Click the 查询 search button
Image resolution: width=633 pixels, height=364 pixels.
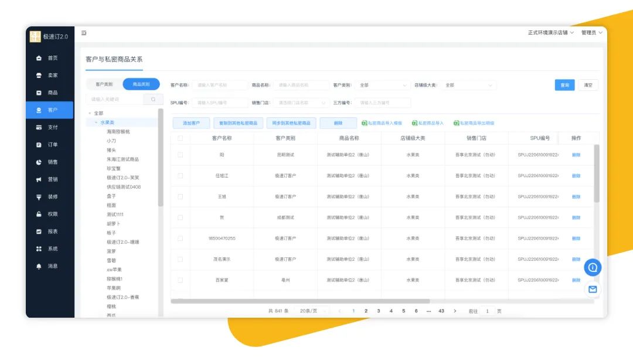pos(565,85)
